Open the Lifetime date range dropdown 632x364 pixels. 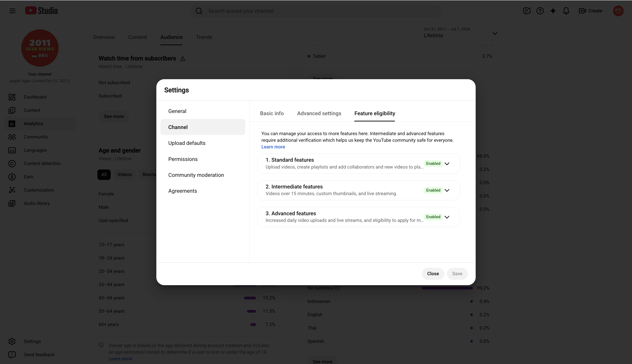[461, 33]
